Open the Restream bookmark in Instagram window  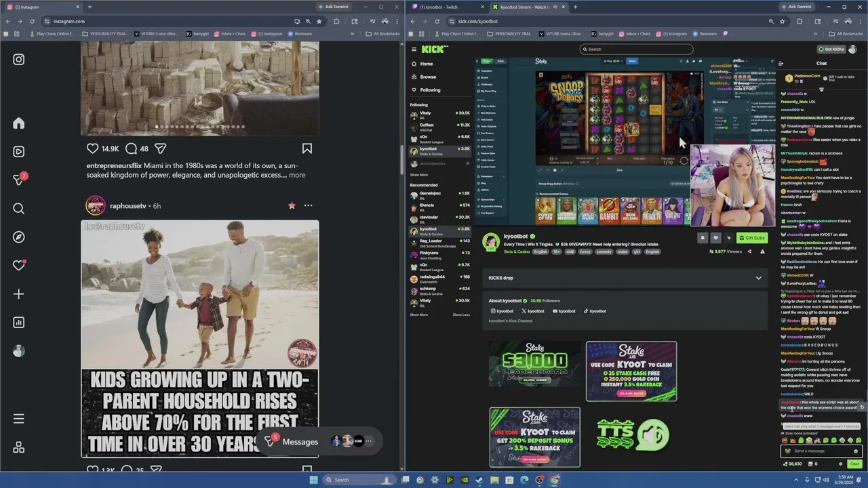(x=300, y=34)
